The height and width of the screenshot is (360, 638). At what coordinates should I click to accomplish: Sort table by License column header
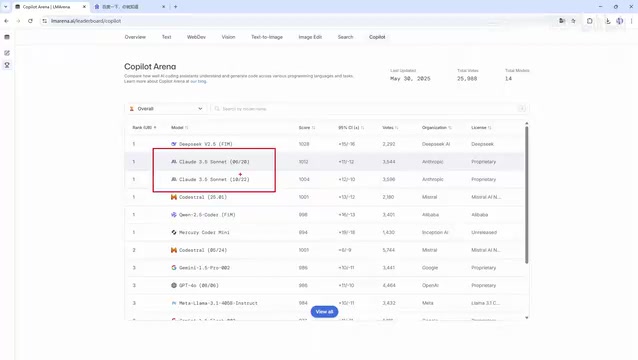pyautogui.click(x=481, y=128)
